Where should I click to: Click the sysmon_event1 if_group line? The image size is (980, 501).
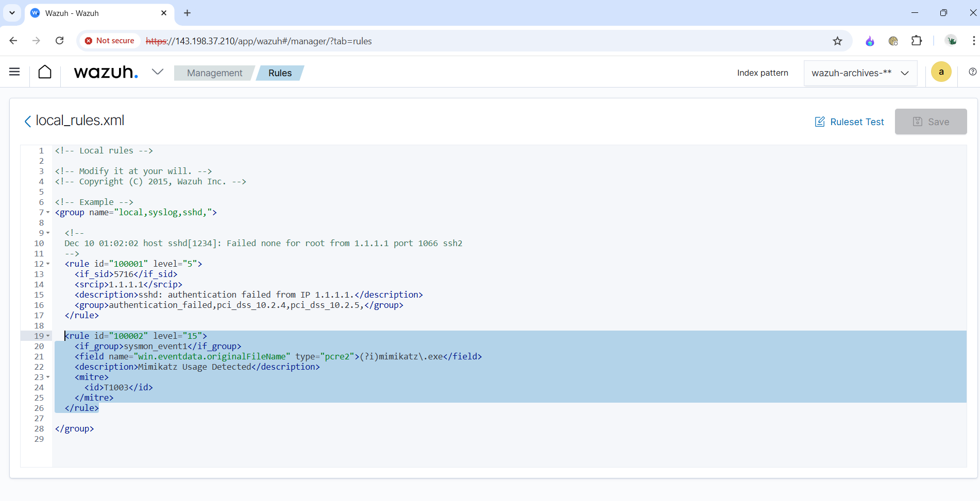tap(158, 347)
